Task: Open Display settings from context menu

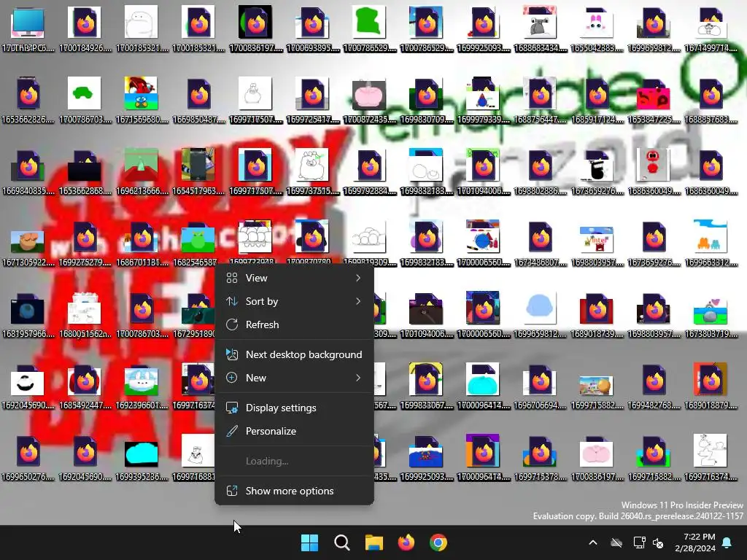Action: 294,408
